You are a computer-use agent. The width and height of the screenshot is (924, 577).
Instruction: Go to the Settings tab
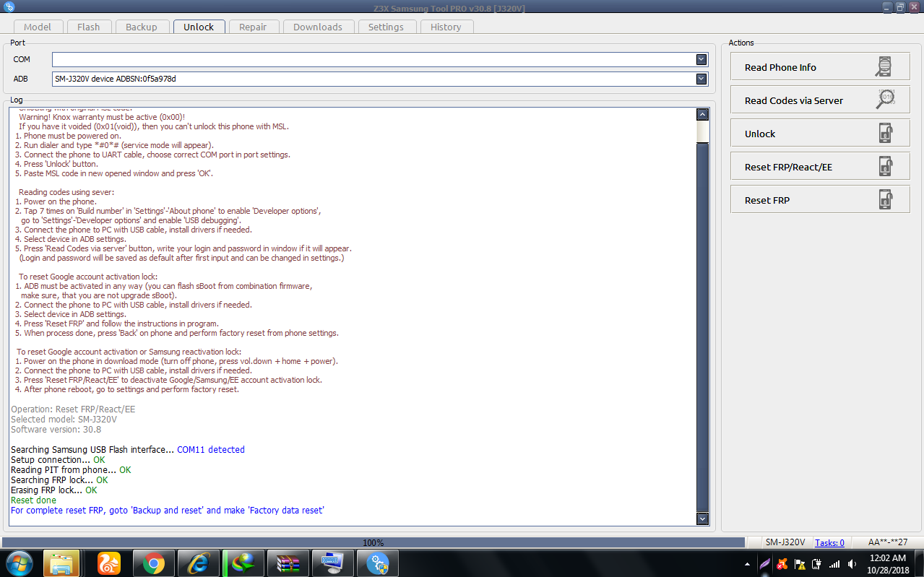(386, 27)
